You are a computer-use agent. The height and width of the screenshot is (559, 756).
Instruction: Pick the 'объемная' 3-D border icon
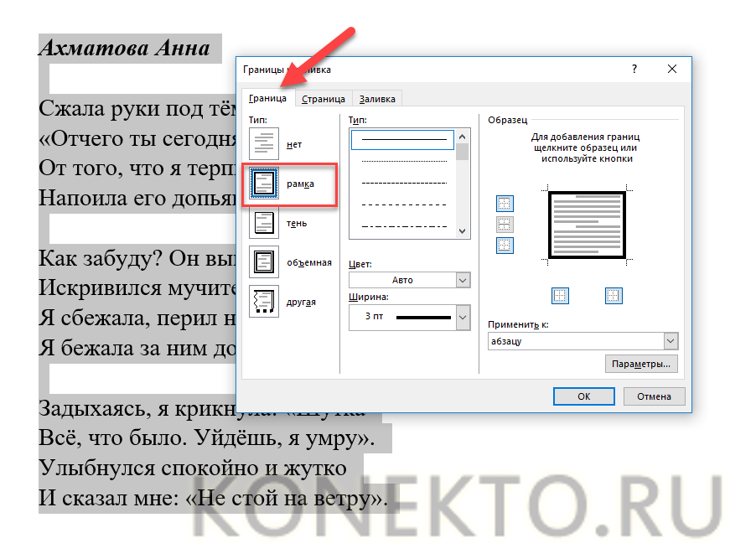point(264,262)
